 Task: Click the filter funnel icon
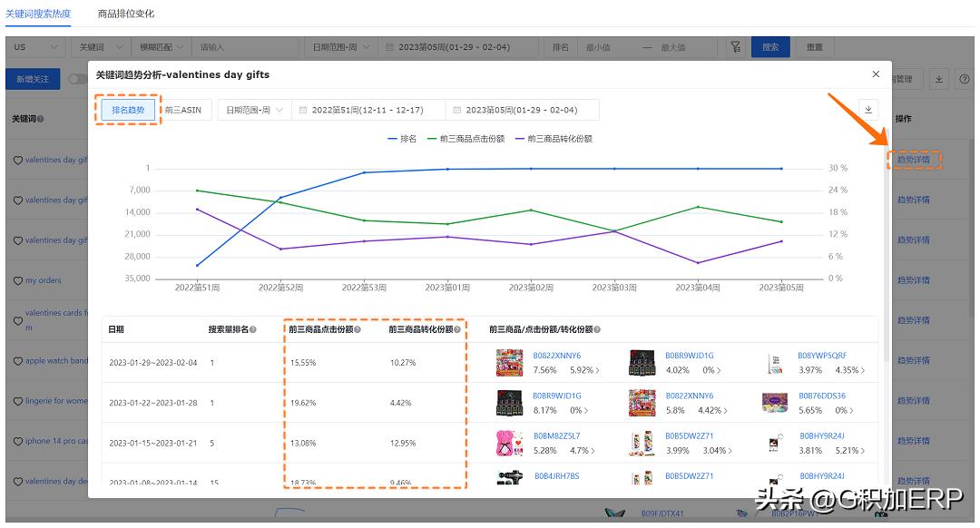pos(734,47)
